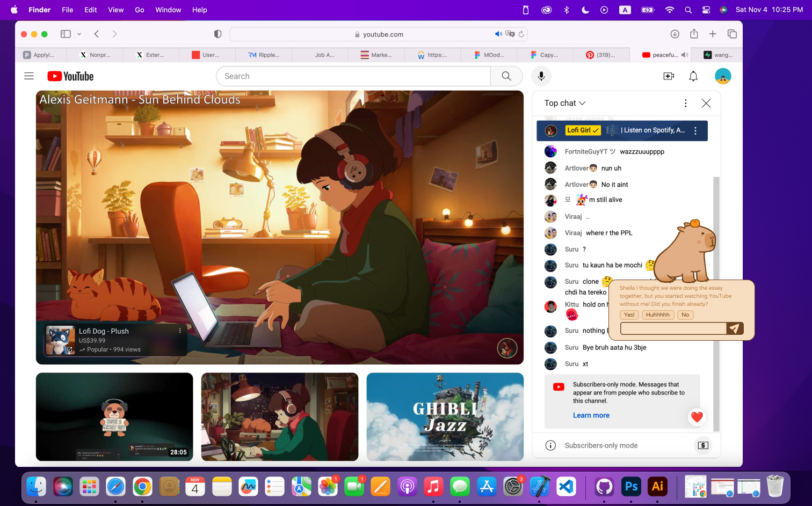Click the search magnifier button
The height and width of the screenshot is (506, 812).
(506, 76)
